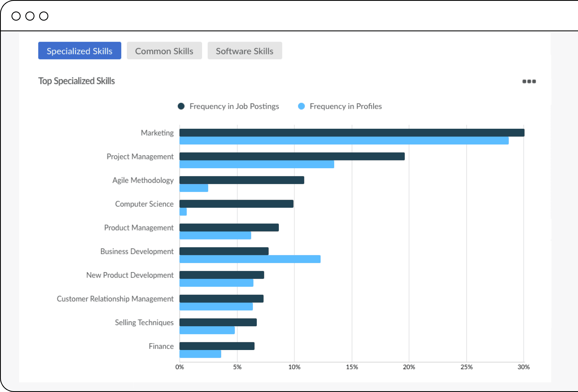The width and height of the screenshot is (578, 392).
Task: Click the 10% x-axis tick label
Action: pos(294,367)
